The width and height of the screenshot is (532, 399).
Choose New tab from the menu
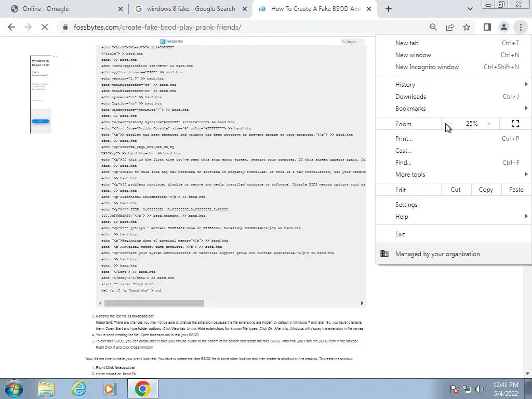coord(454,43)
